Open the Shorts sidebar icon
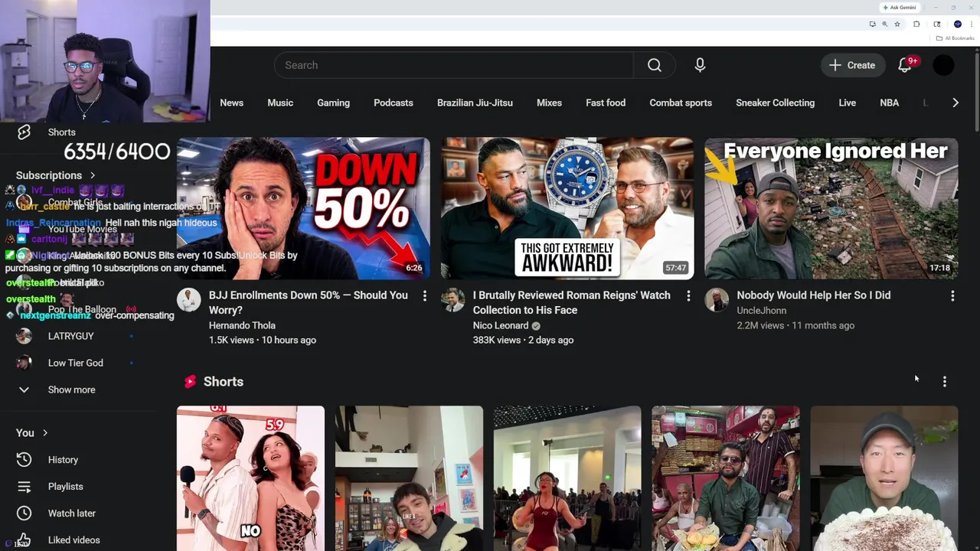 pos(24,132)
